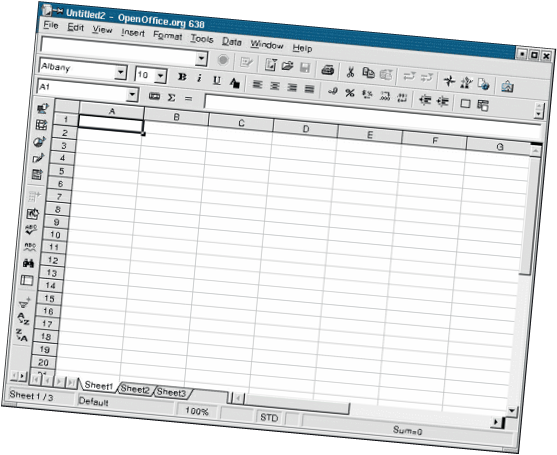Select Sheet1 tab
Viewport: 557px width, 455px height.
[99, 385]
